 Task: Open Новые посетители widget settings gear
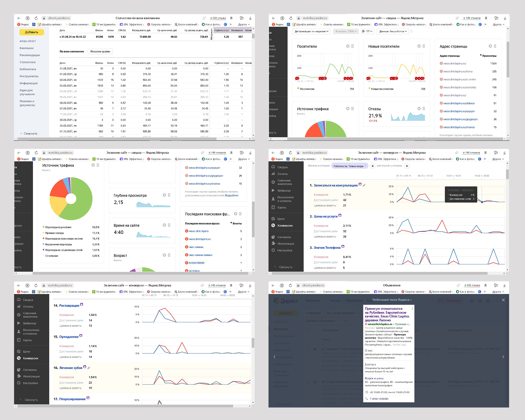419,46
